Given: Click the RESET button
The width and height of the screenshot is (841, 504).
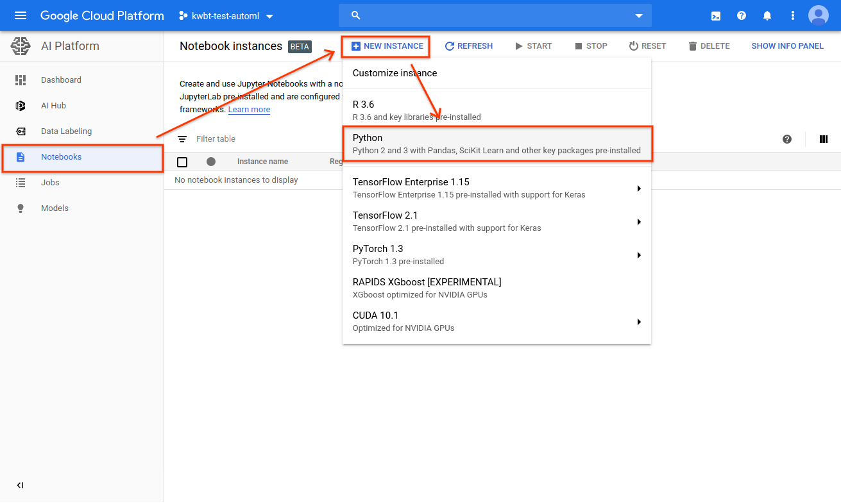Looking at the screenshot, I should (647, 46).
